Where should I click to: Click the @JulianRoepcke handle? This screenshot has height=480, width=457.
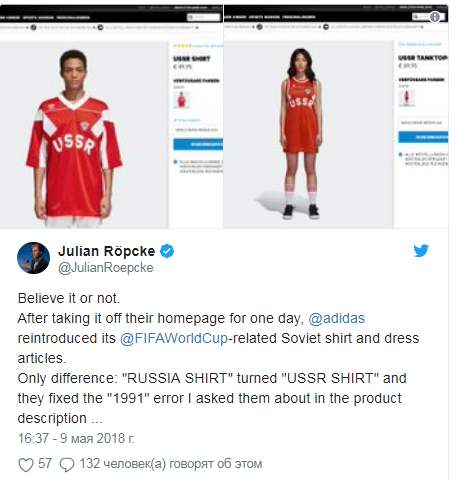tap(106, 268)
